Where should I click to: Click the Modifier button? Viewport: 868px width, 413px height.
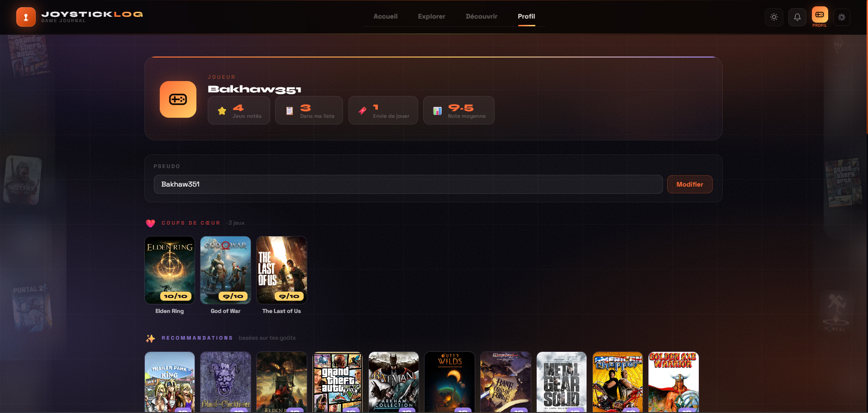690,184
